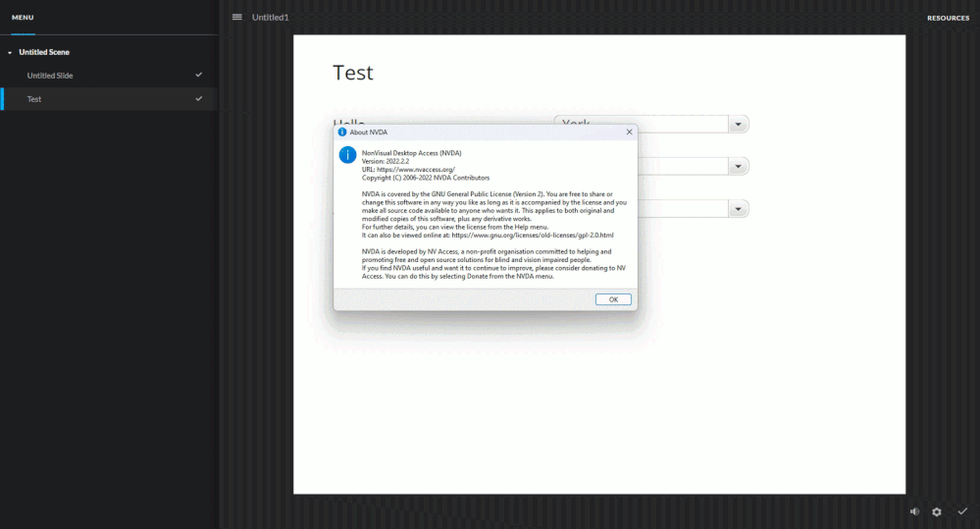Image resolution: width=980 pixels, height=529 pixels.
Task: Open the first dropdown arrow on slide
Action: 738,124
